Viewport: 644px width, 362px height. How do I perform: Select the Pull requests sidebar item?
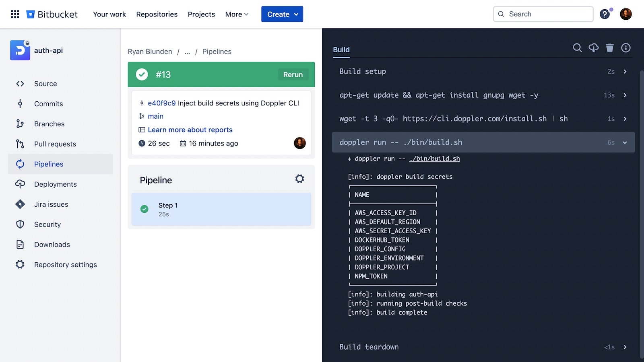(x=54, y=144)
